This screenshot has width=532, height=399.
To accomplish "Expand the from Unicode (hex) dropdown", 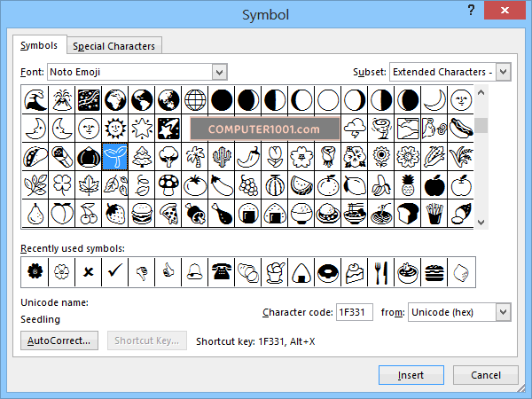I will click(503, 312).
